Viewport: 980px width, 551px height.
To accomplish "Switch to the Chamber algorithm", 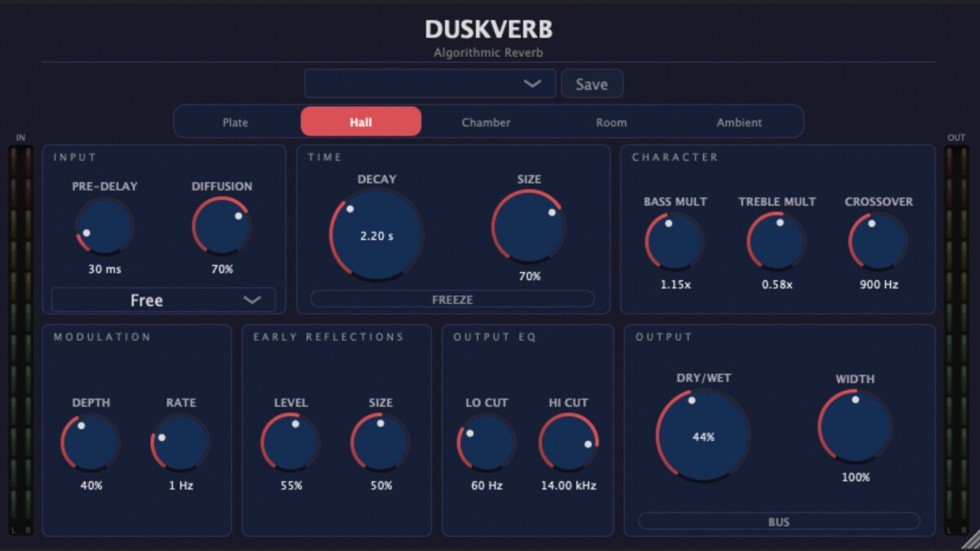I will pyautogui.click(x=485, y=122).
